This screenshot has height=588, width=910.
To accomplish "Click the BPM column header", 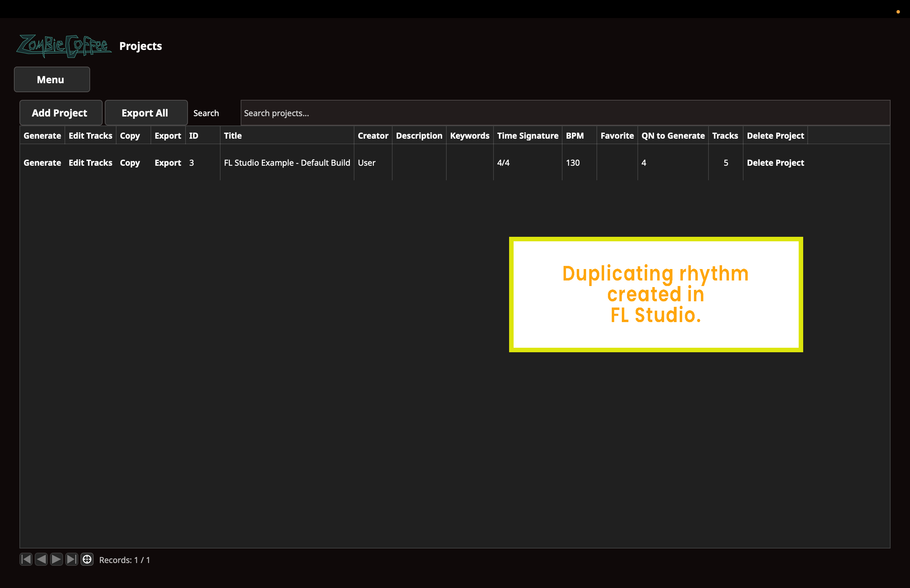I will coord(579,136).
